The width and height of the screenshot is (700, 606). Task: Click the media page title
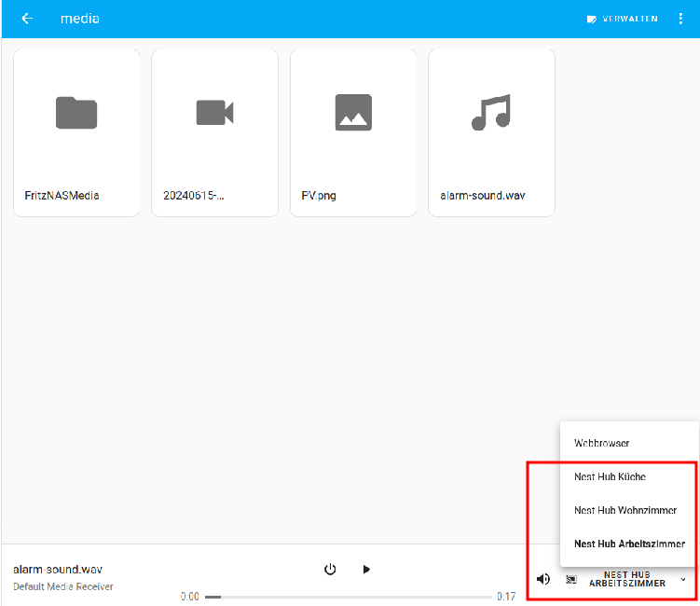[x=80, y=19]
